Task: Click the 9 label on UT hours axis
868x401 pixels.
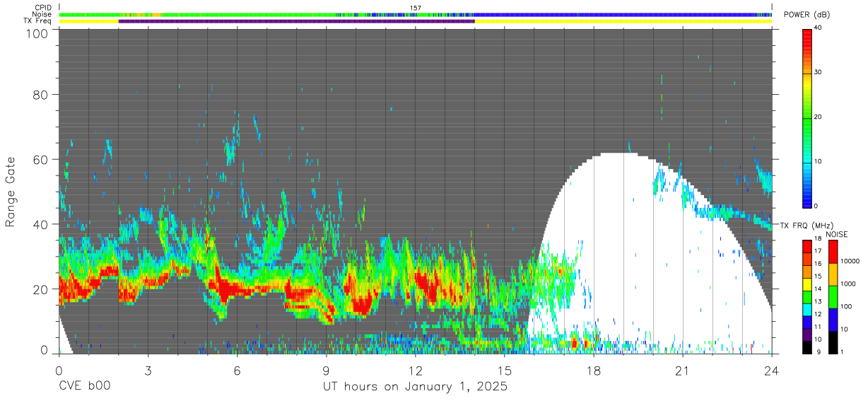Action: [x=326, y=371]
